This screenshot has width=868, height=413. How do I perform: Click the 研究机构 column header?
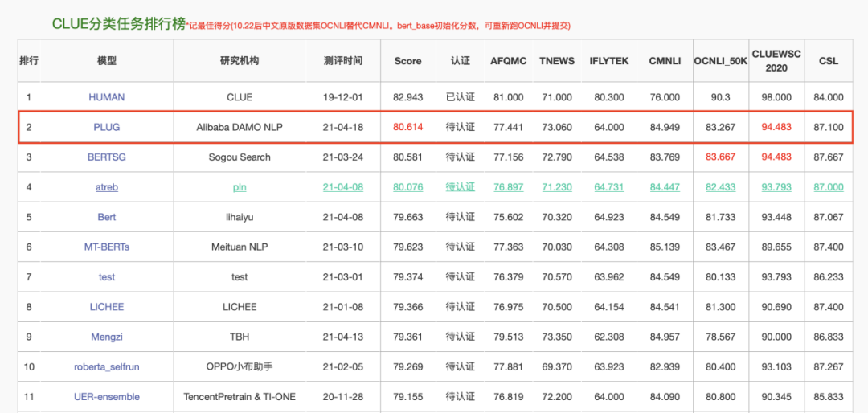point(240,61)
